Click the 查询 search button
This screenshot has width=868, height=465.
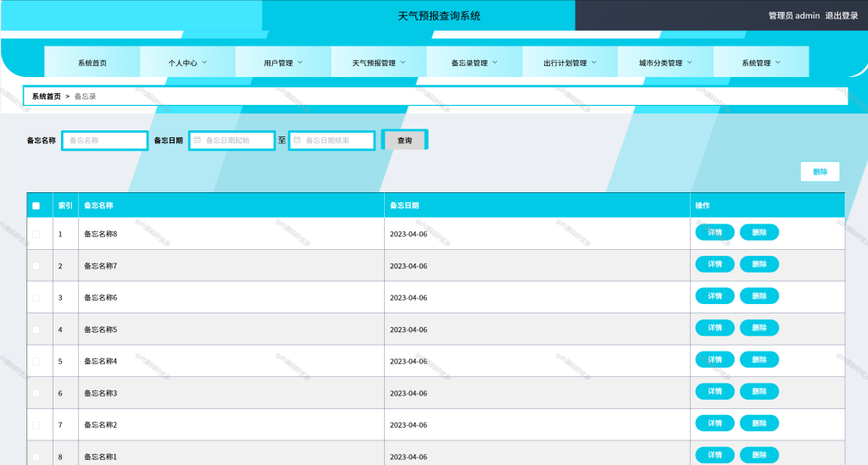tap(404, 141)
